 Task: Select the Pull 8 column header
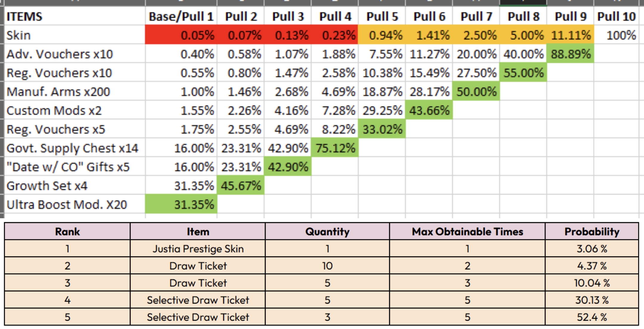tap(523, 16)
